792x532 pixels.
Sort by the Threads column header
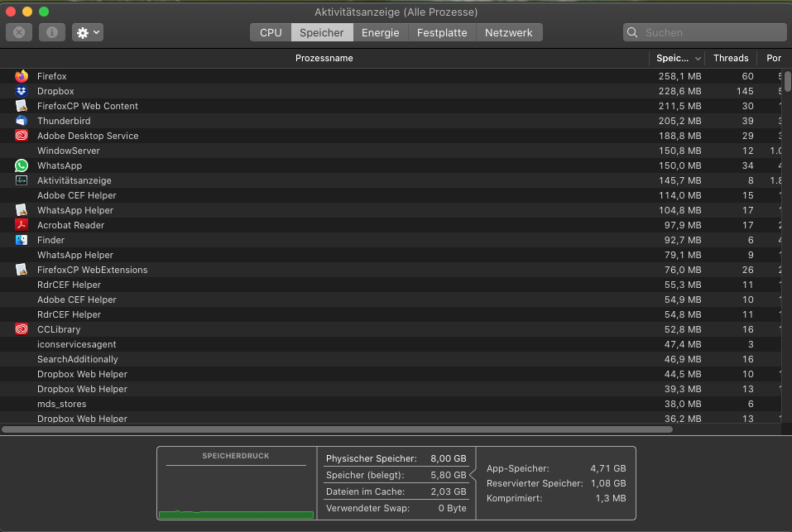point(731,58)
